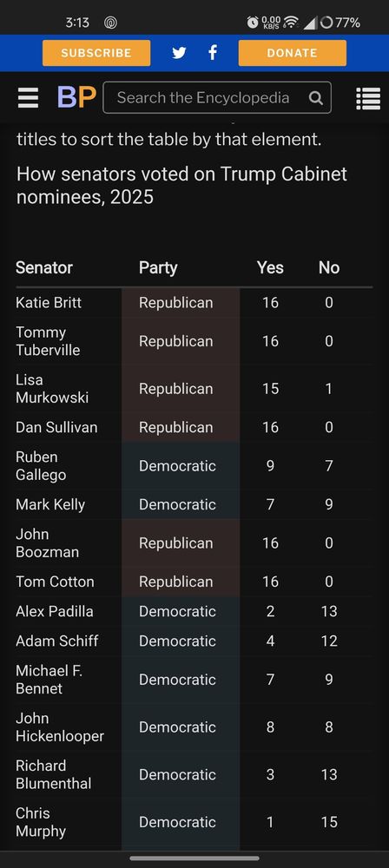Sort table by Senator column header

pyautogui.click(x=44, y=268)
